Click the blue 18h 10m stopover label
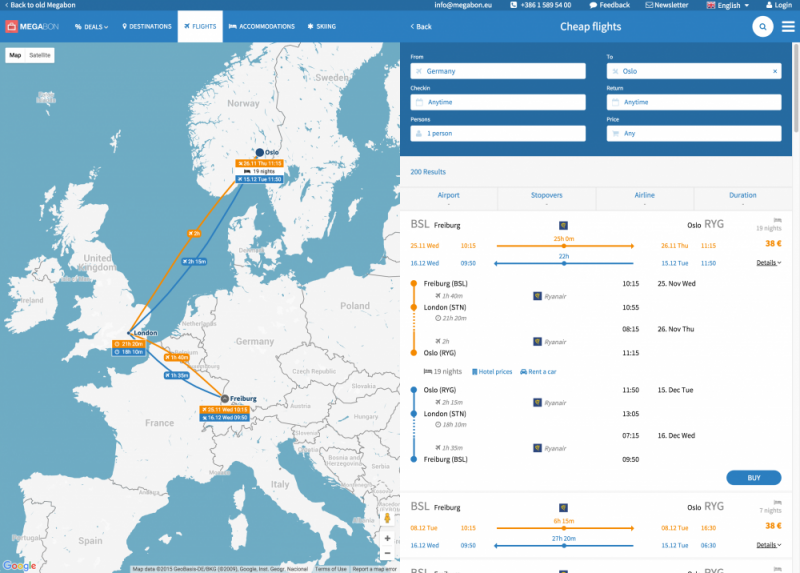The width and height of the screenshot is (800, 573). click(129, 352)
